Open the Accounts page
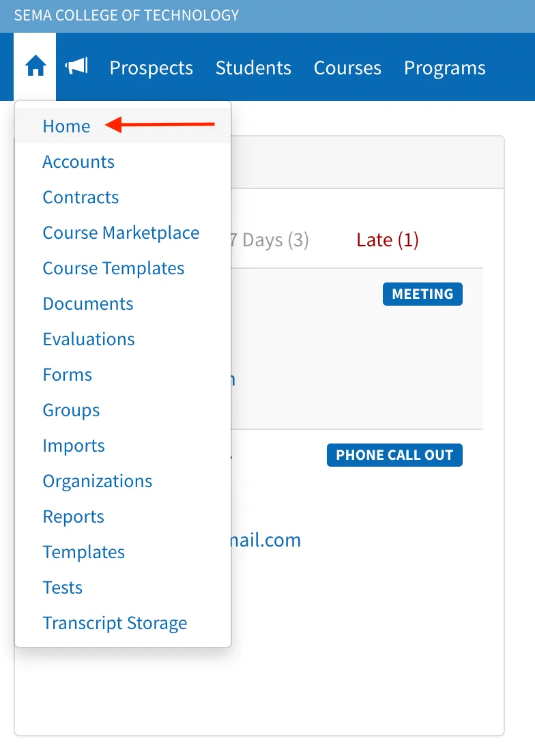Viewport: 535px width, 756px height. click(x=78, y=162)
